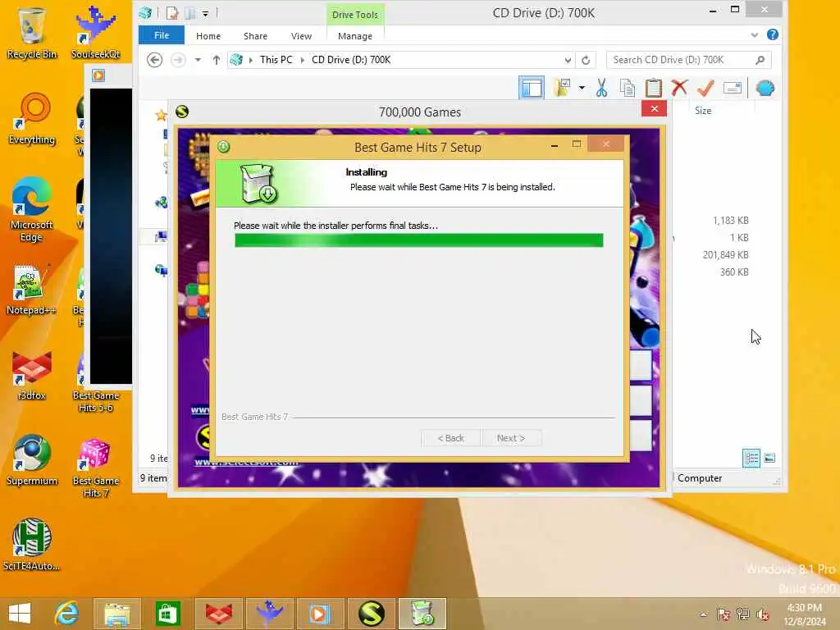Click the 201,849 KB size entry

(x=725, y=255)
